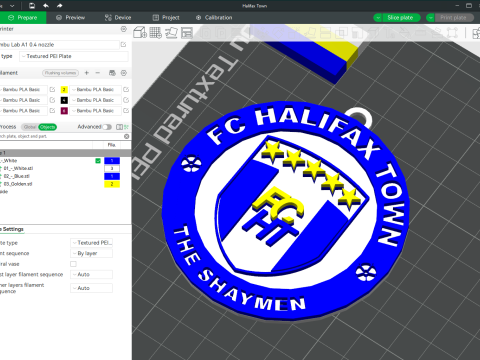Toggle the Advanced mode switch
This screenshot has width=480, height=360.
pos(107,127)
